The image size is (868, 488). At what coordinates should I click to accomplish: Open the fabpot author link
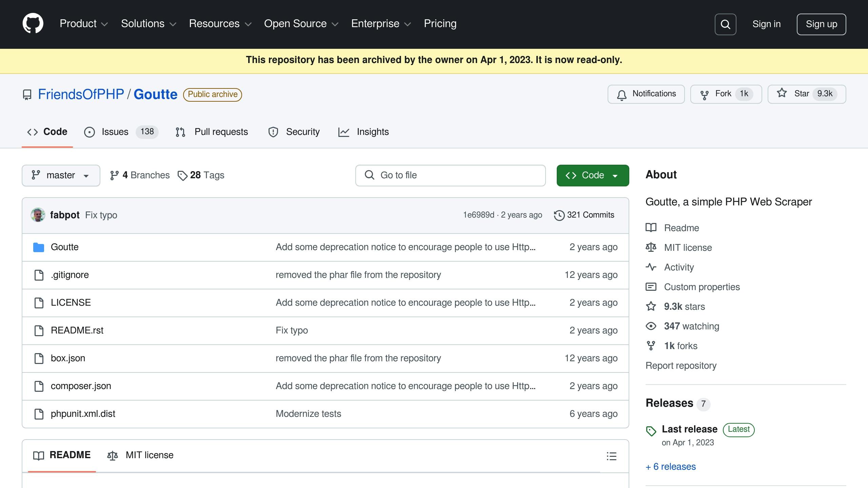[x=65, y=215]
